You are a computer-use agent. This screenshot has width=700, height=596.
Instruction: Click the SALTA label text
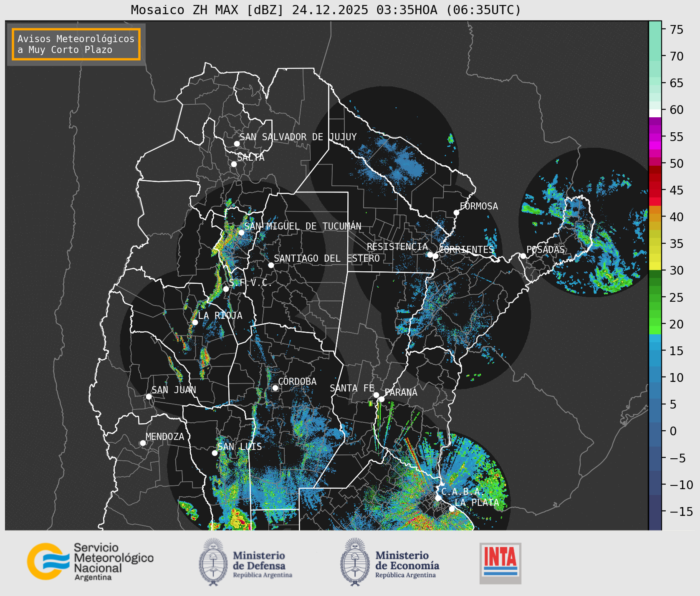tap(251, 157)
